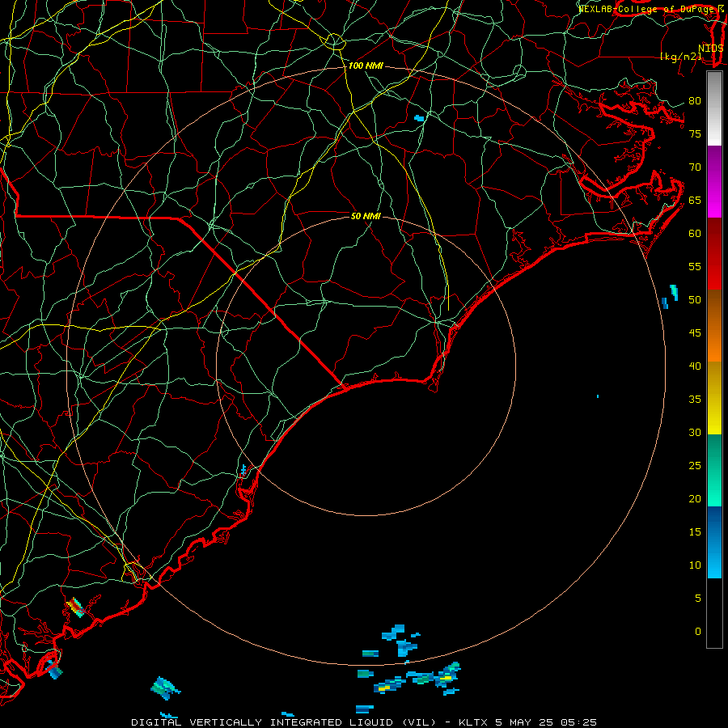
Task: Click the 50 NMI range ring label
Action: [x=366, y=216]
